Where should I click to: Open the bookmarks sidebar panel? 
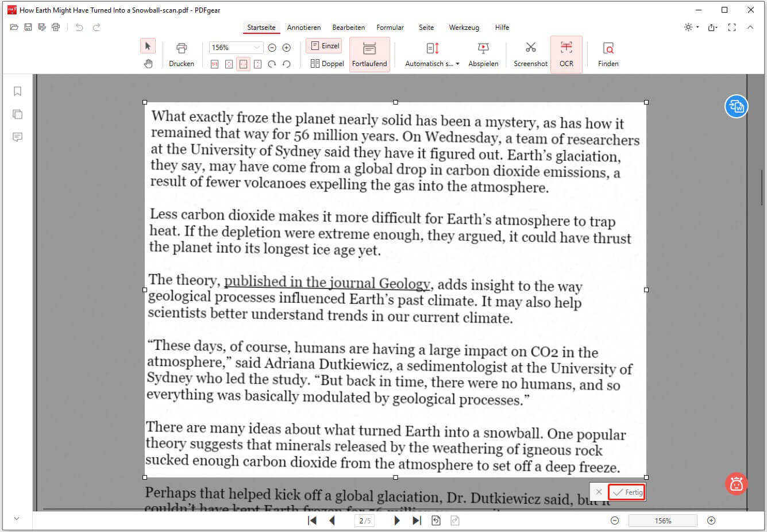pyautogui.click(x=18, y=91)
